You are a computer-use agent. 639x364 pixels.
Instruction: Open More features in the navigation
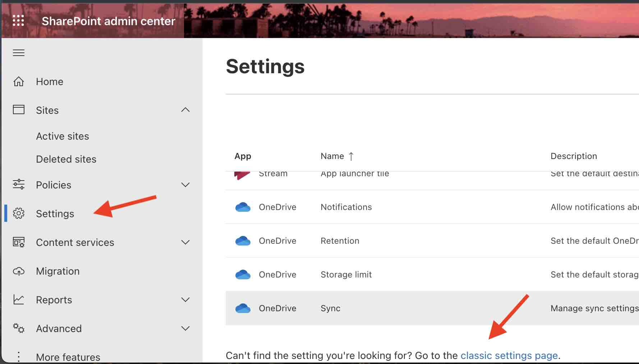(68, 356)
